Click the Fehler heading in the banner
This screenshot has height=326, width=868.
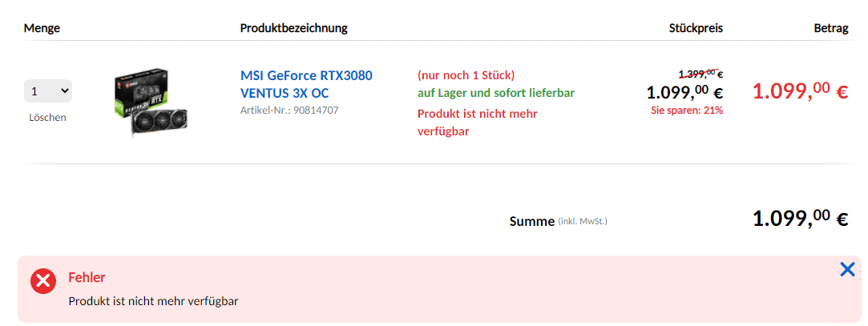point(87,277)
